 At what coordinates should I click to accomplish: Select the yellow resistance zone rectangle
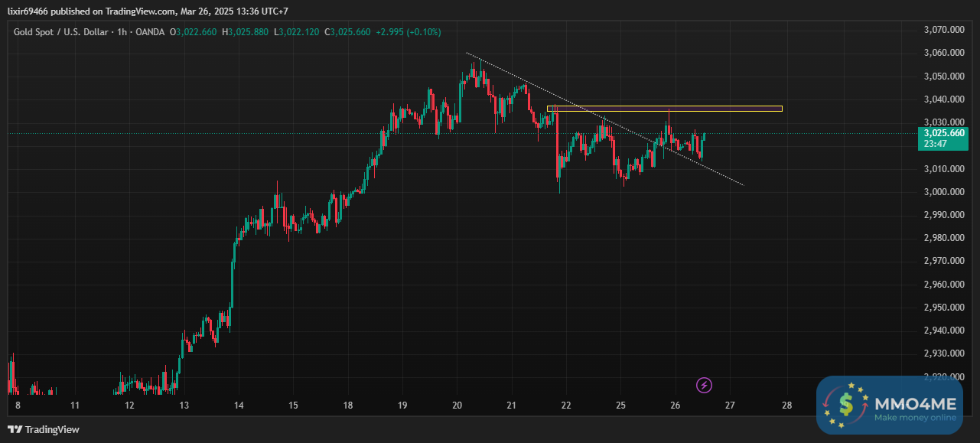[665, 109]
